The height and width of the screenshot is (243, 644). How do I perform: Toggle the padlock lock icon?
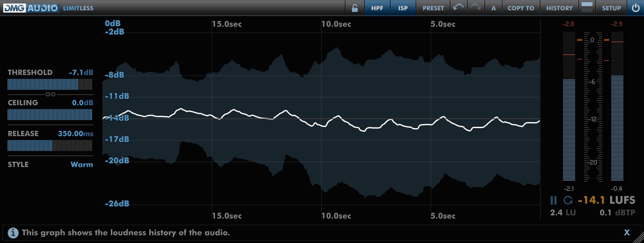[354, 8]
